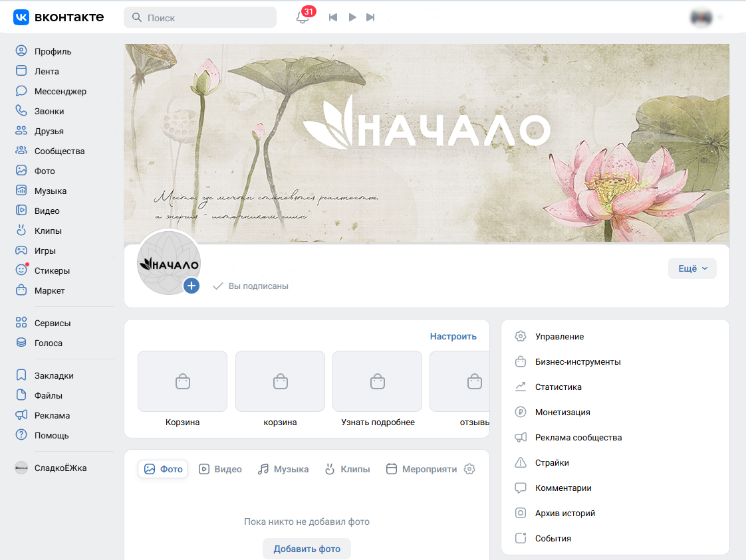Click the НАЧАЛО community avatar
746x560 pixels.
click(x=169, y=262)
